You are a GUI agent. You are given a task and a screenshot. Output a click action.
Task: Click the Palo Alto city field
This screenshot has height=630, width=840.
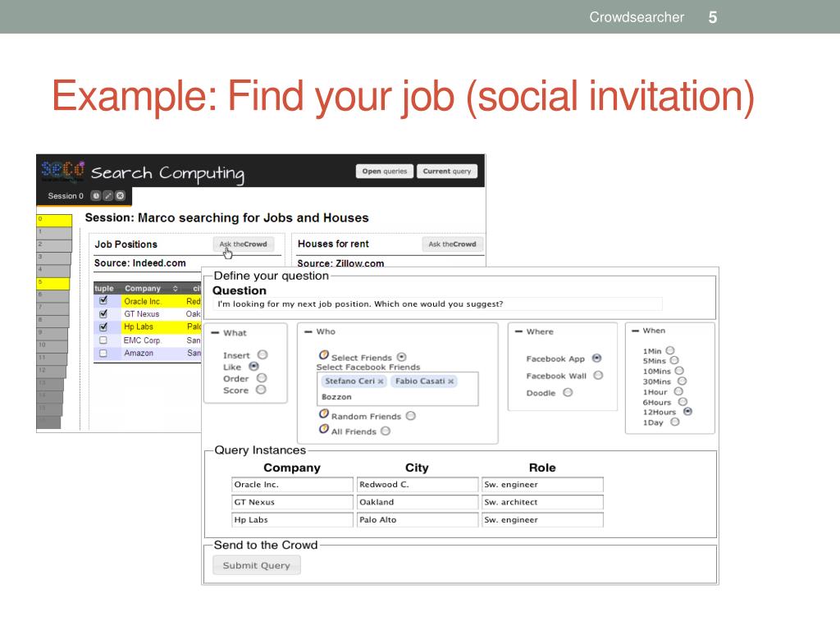pyautogui.click(x=418, y=520)
